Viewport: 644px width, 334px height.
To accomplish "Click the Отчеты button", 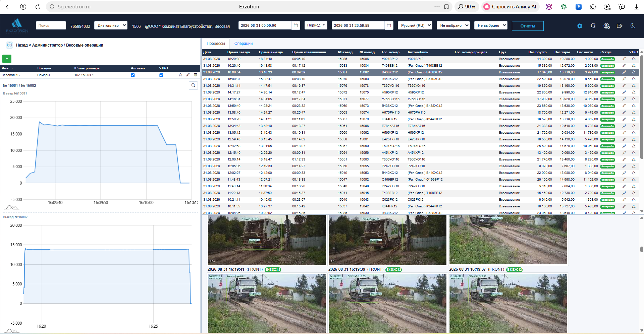I will coord(528,26).
